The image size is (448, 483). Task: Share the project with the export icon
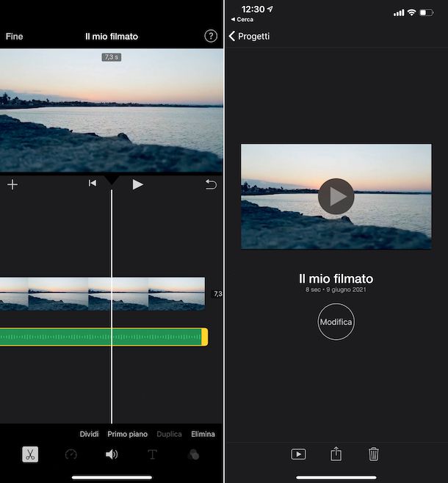[x=336, y=454]
